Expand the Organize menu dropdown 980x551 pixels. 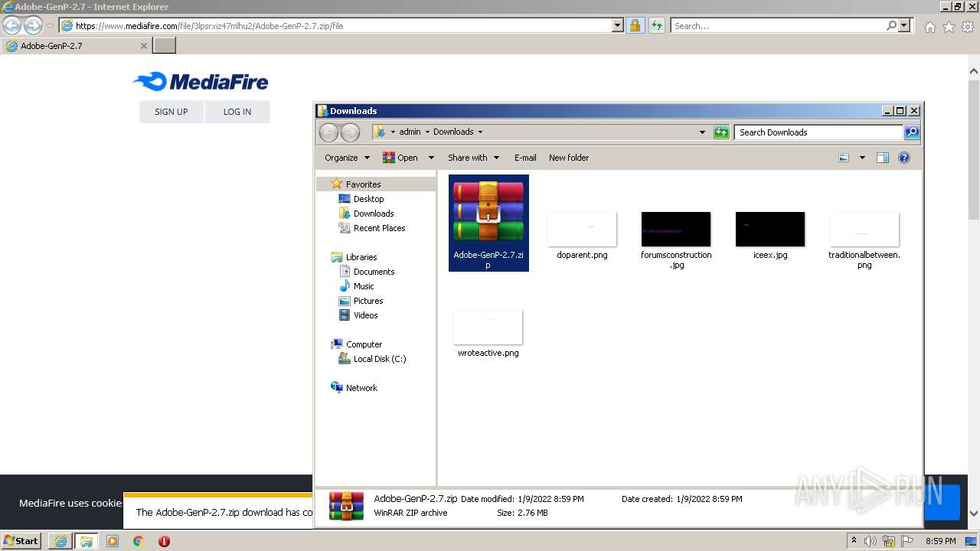tap(367, 158)
